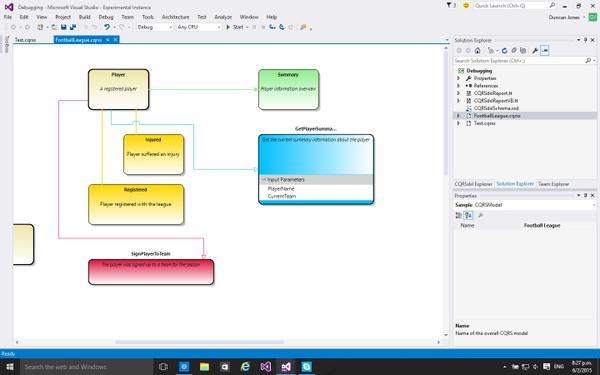Viewport: 600px width, 375px height.
Task: Click Step Into debug icon in toolbar
Action: click(x=272, y=27)
